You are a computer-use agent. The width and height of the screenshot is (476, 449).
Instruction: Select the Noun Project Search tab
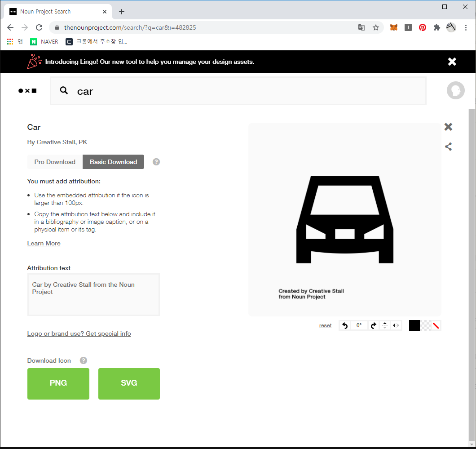pyautogui.click(x=57, y=12)
